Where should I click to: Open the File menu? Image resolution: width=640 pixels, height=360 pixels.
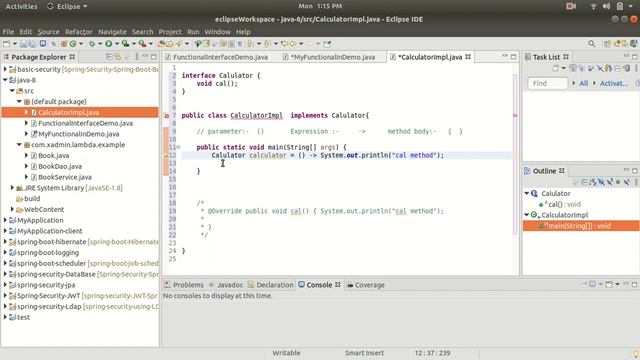click(x=8, y=32)
